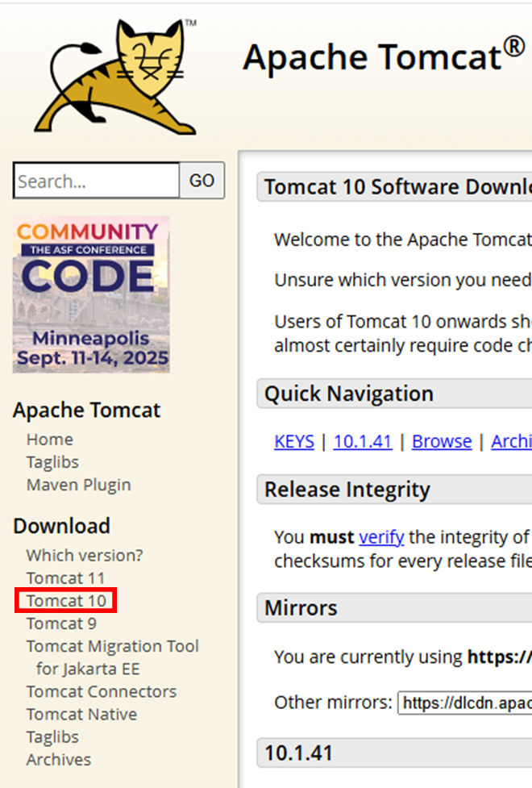This screenshot has width=532, height=788.
Task: Open the Community Code conference banner
Action: [x=91, y=294]
